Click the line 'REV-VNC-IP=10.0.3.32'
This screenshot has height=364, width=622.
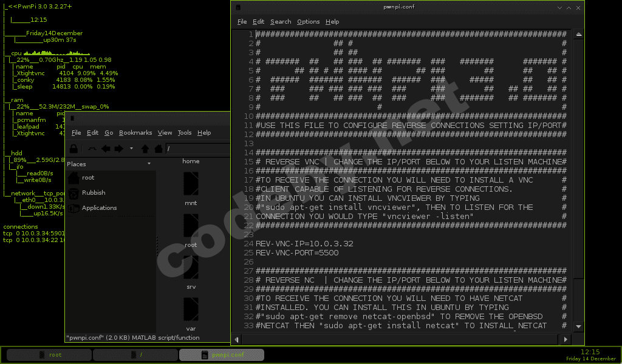pos(304,244)
